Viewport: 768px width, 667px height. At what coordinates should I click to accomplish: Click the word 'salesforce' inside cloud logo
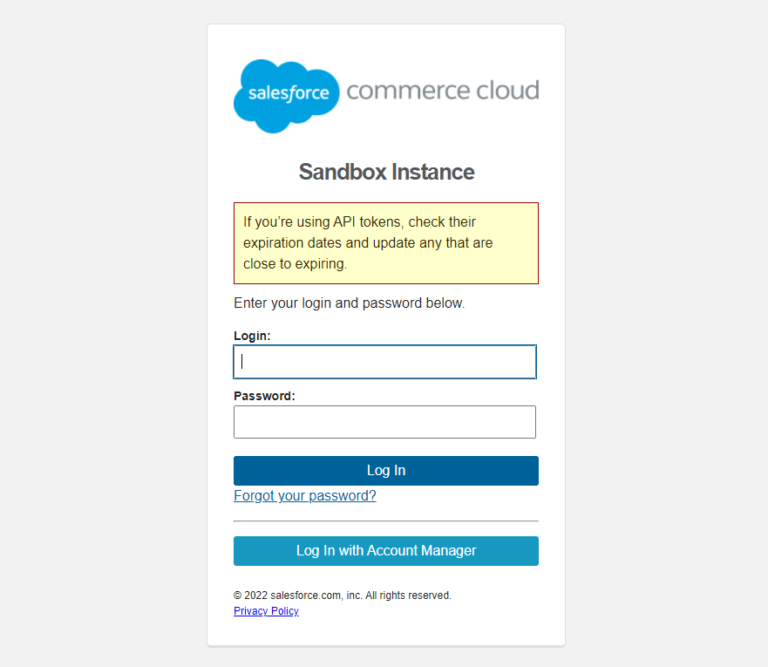[288, 93]
